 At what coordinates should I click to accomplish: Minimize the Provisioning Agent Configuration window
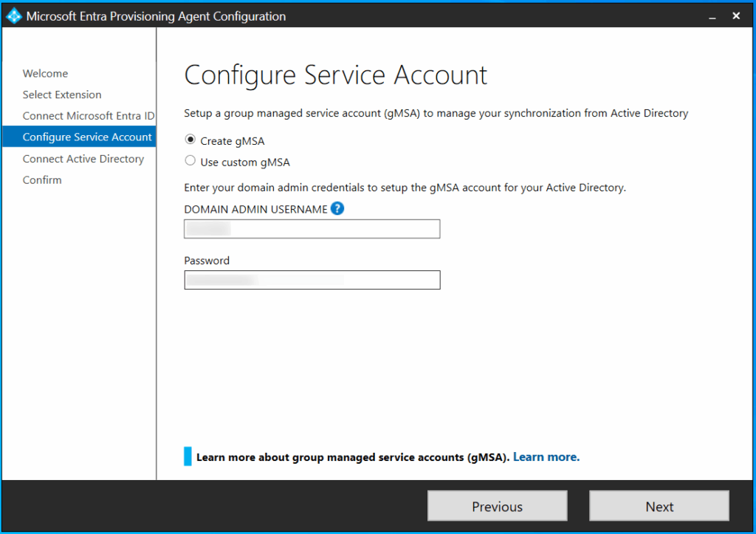(x=713, y=16)
